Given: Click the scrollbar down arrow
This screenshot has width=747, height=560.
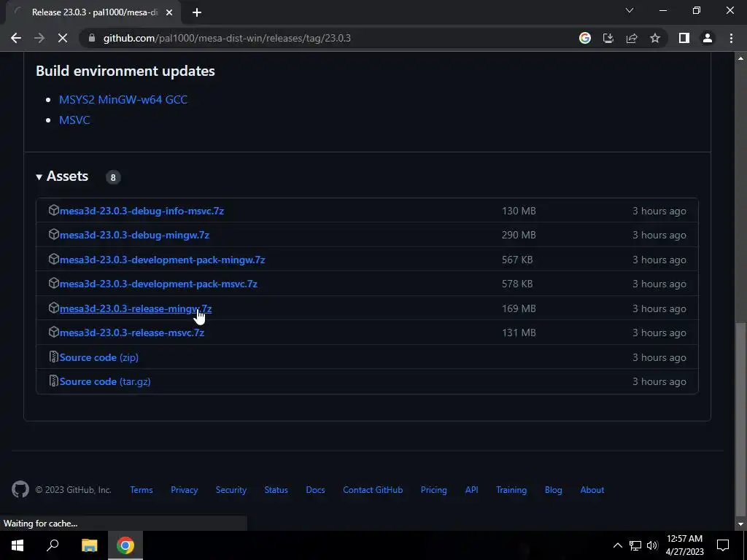Looking at the screenshot, I should point(740,524).
